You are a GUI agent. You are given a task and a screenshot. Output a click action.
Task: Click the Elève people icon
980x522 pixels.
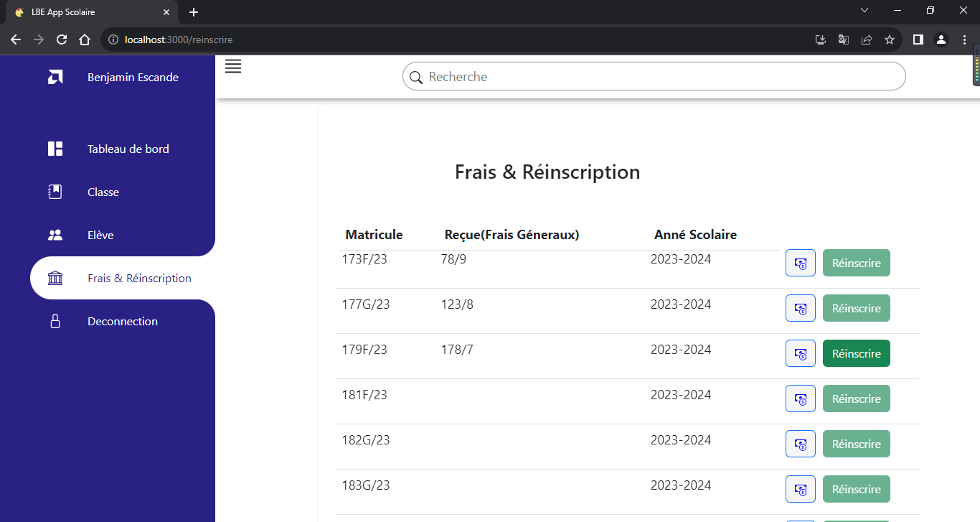point(55,235)
